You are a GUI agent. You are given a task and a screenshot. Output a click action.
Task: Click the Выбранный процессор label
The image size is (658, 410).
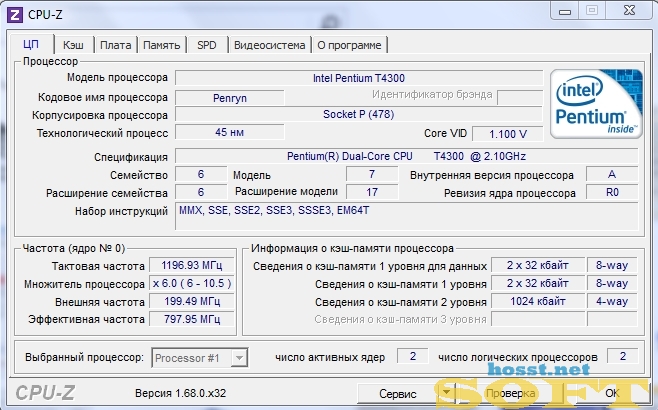tap(84, 358)
